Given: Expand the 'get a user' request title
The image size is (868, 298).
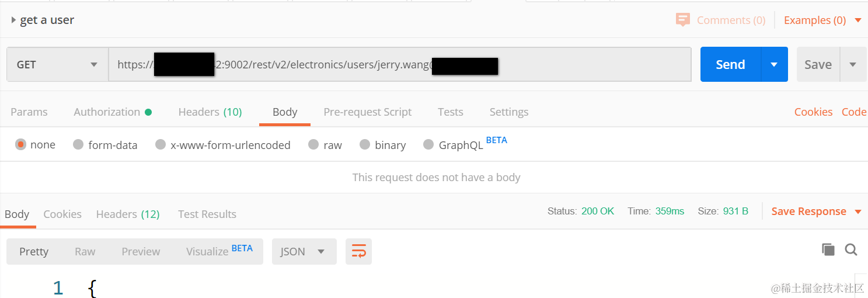Looking at the screenshot, I should coord(14,20).
